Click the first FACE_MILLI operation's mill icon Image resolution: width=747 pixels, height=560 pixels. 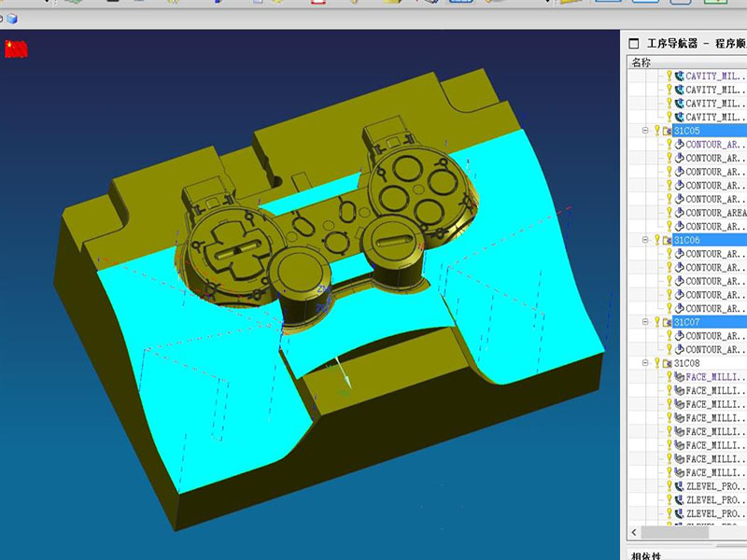point(679,377)
